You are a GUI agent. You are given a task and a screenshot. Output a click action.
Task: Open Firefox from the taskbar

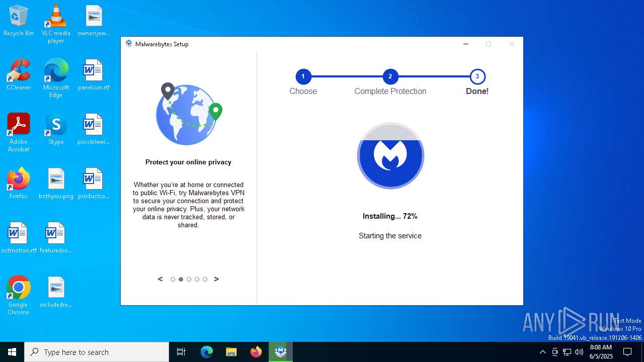tap(256, 352)
